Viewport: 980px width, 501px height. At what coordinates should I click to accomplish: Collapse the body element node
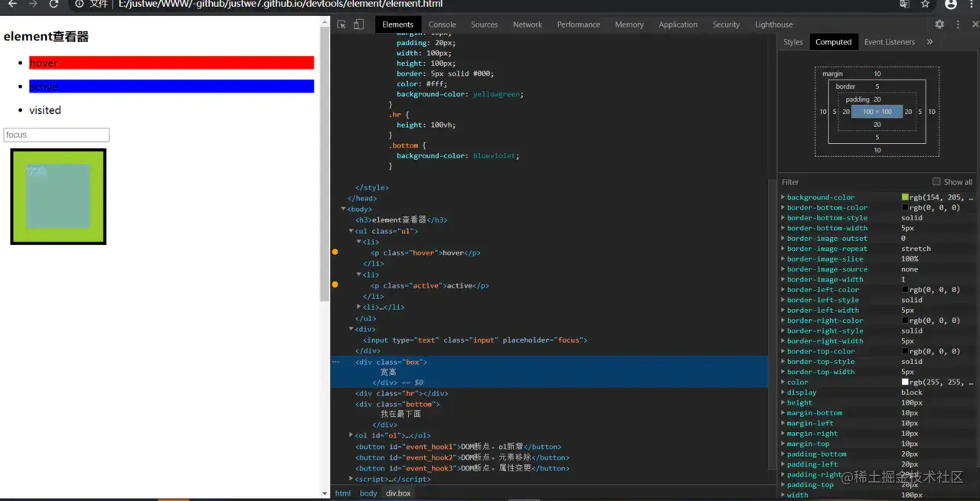(344, 209)
